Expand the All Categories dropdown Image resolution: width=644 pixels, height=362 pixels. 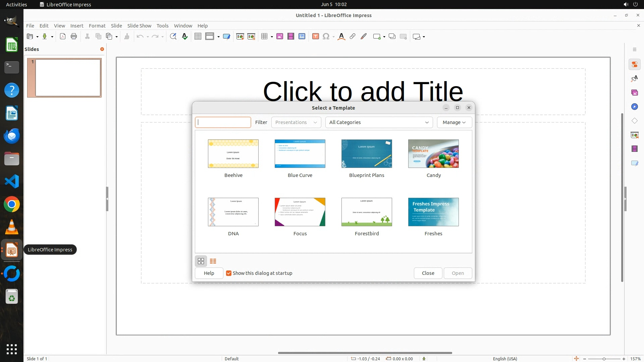click(379, 122)
